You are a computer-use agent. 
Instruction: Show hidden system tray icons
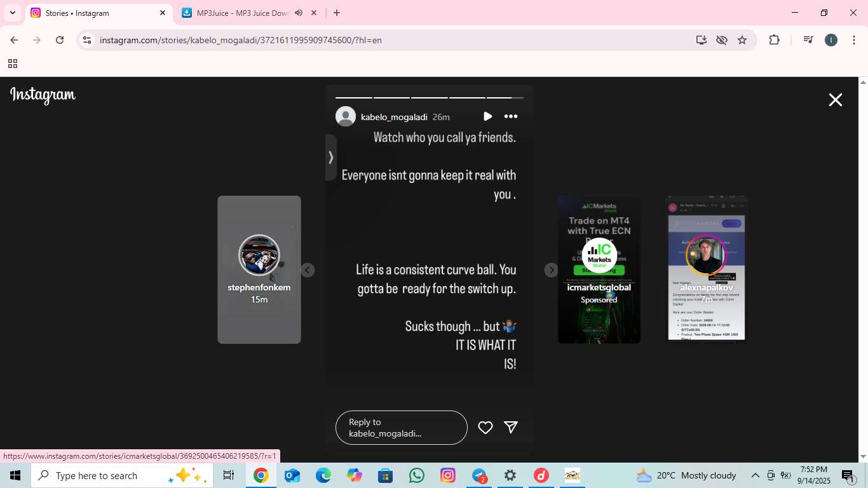[755, 475]
